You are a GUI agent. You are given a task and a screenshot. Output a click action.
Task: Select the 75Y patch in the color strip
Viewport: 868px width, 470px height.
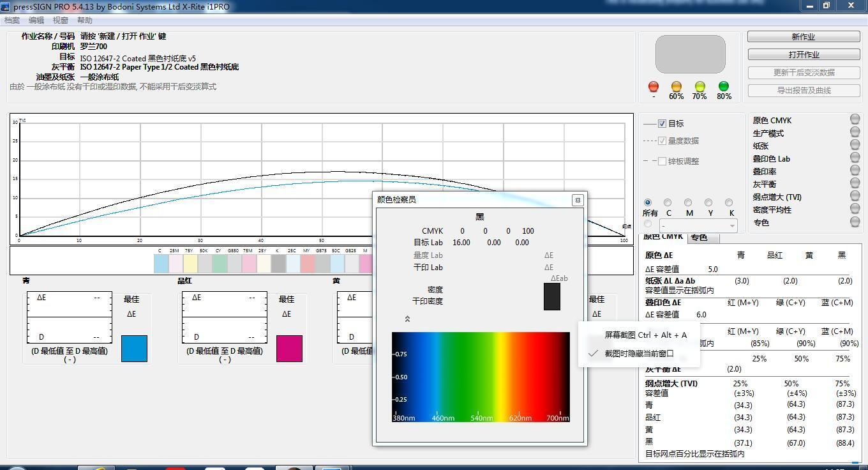(x=190, y=263)
